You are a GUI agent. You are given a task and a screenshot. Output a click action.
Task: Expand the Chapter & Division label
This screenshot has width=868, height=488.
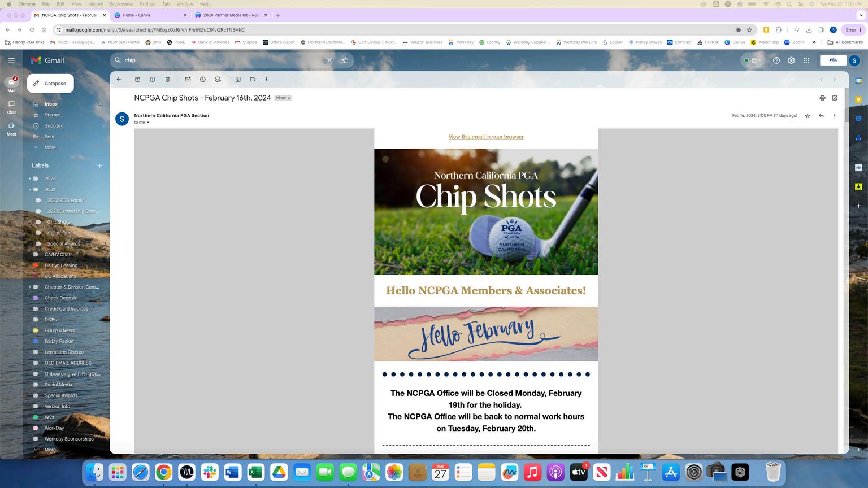(x=30, y=287)
